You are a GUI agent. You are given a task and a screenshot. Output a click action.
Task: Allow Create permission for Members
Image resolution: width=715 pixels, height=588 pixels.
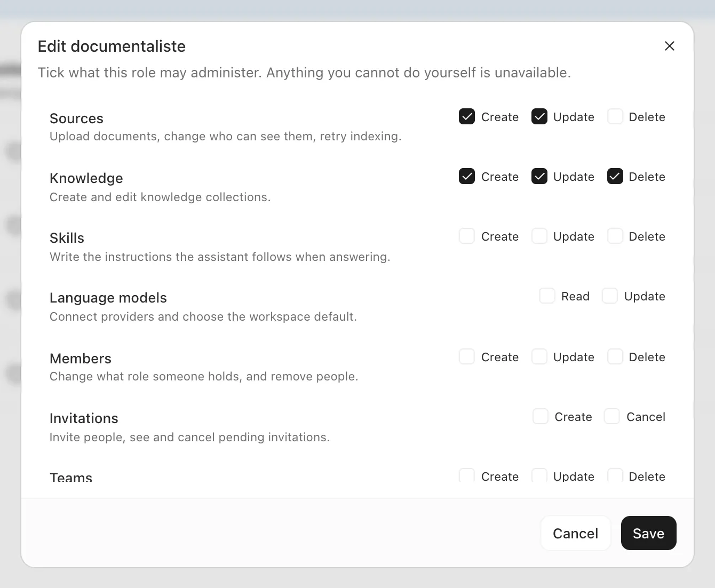tap(467, 356)
